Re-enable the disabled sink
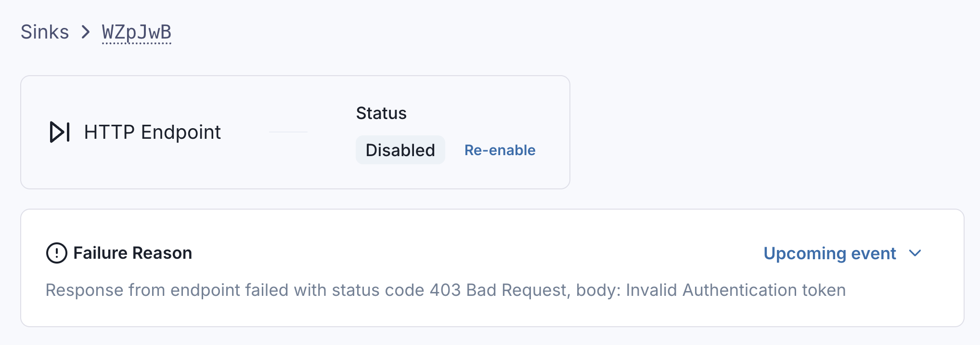 tap(500, 150)
